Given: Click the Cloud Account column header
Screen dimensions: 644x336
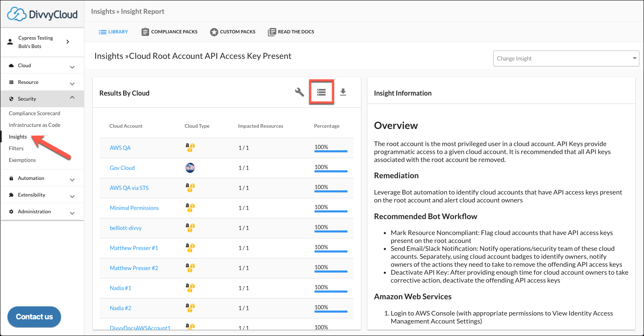Looking at the screenshot, I should (126, 126).
